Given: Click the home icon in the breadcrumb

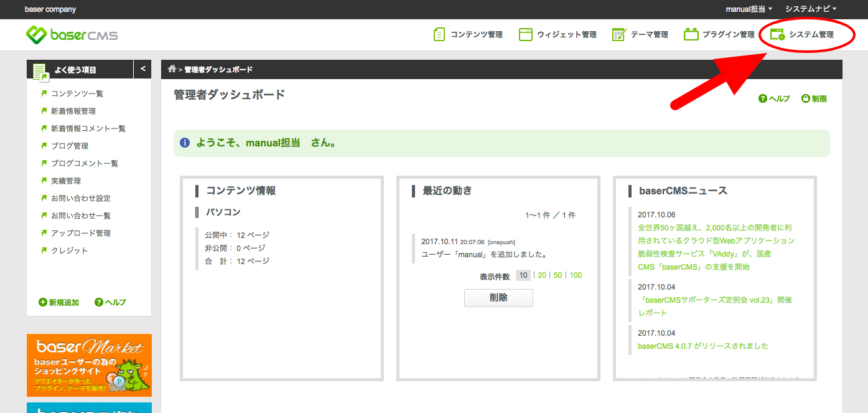Looking at the screenshot, I should 172,69.
